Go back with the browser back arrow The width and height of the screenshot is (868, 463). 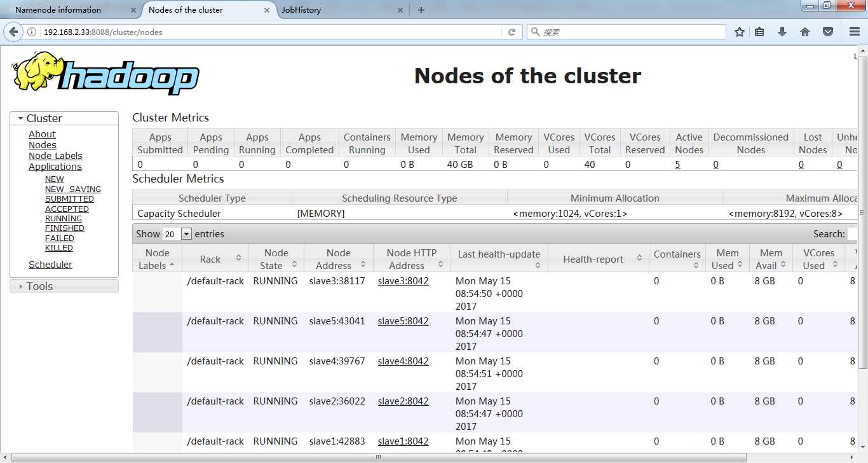[x=13, y=32]
